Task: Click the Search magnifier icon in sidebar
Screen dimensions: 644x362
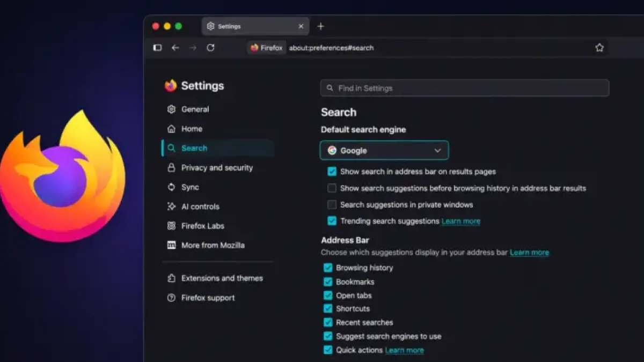Action: pos(171,148)
